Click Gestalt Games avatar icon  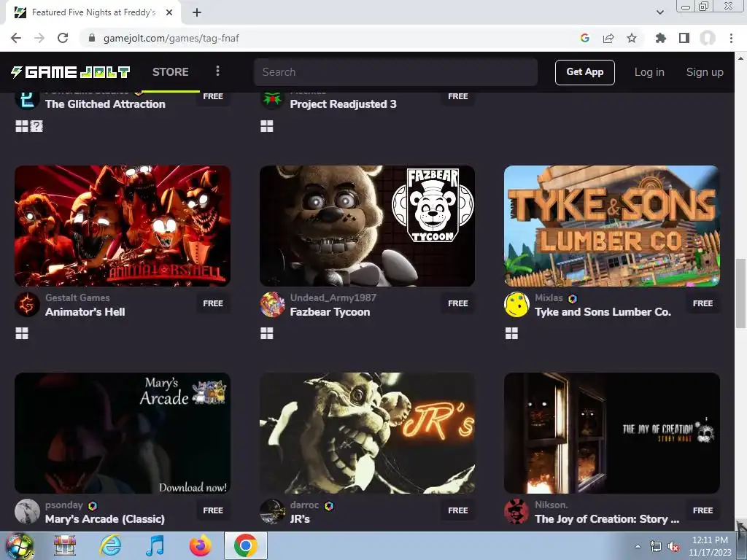pos(27,305)
